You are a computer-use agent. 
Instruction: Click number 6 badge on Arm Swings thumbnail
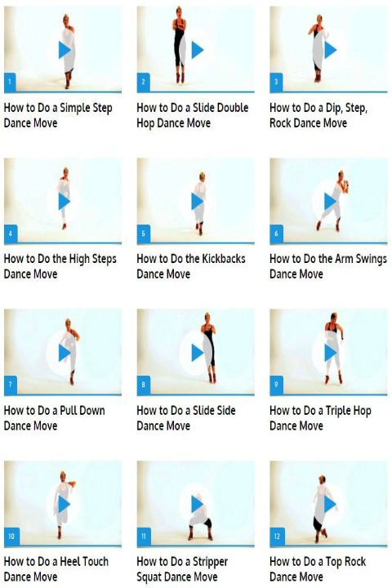click(277, 234)
